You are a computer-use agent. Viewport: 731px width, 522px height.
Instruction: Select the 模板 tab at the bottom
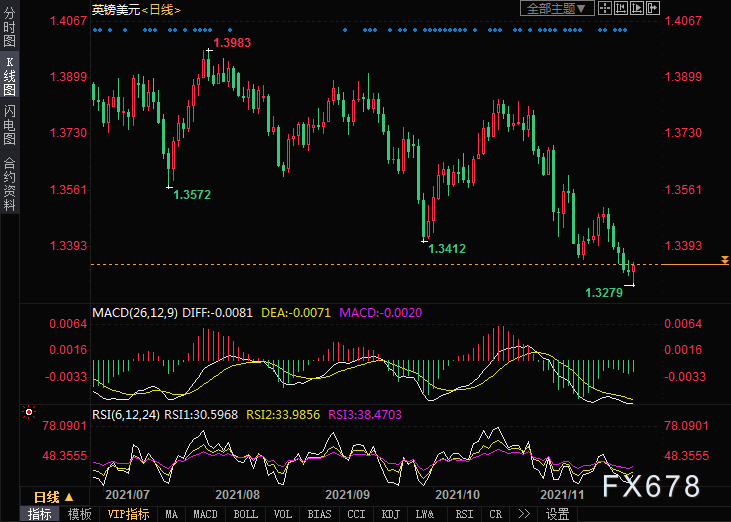(x=79, y=514)
